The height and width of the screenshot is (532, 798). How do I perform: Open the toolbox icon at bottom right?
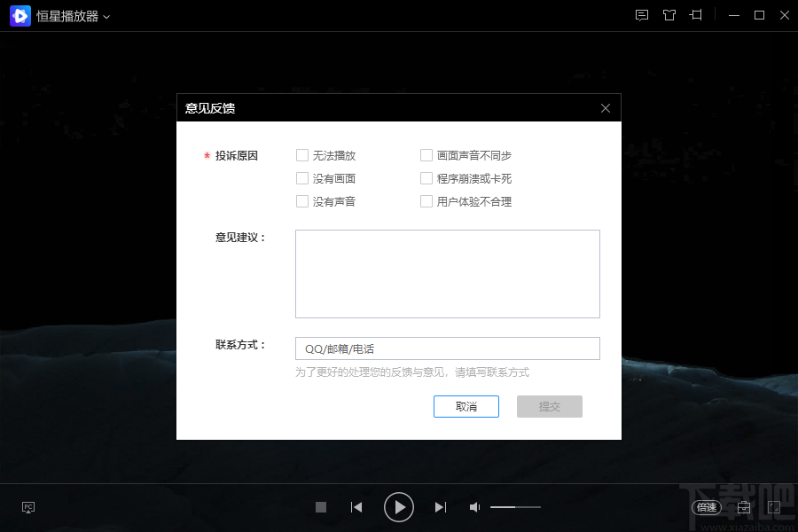744,507
